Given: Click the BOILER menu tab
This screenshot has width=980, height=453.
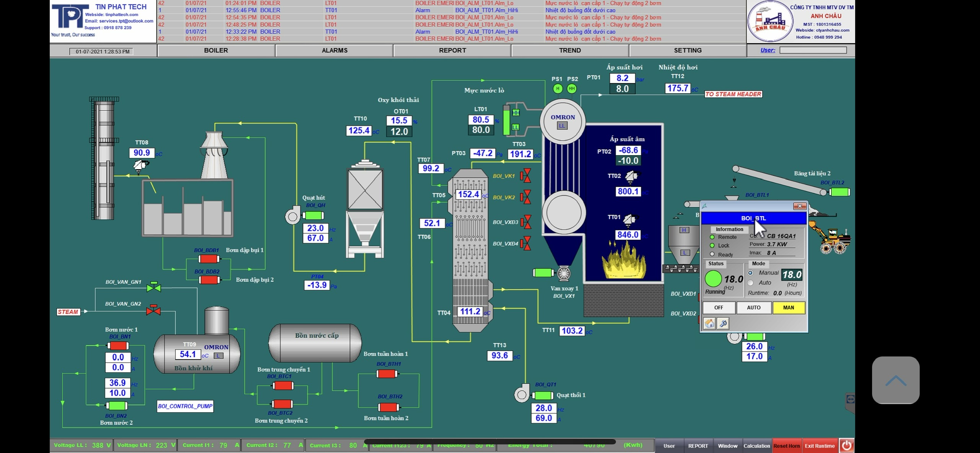Looking at the screenshot, I should 216,50.
